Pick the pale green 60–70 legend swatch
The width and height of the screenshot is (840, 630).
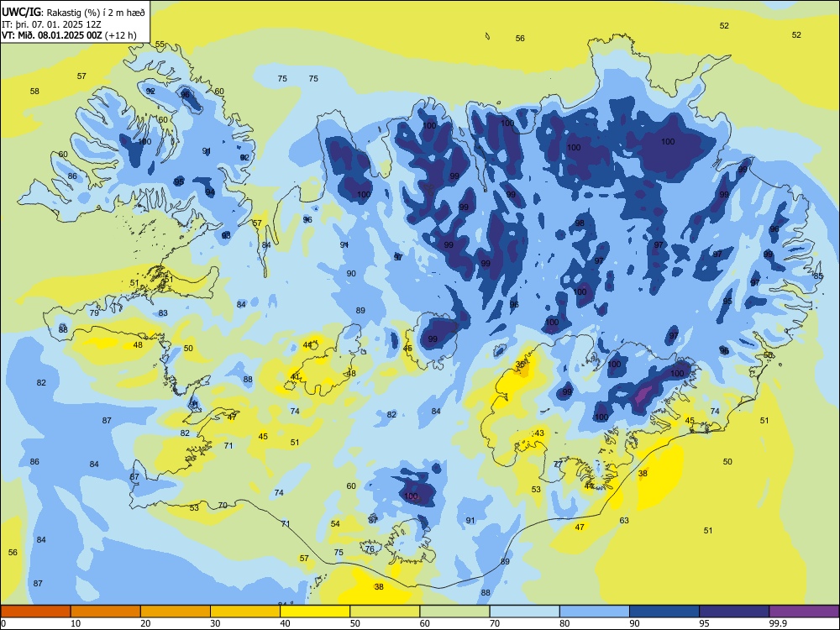[x=454, y=612]
